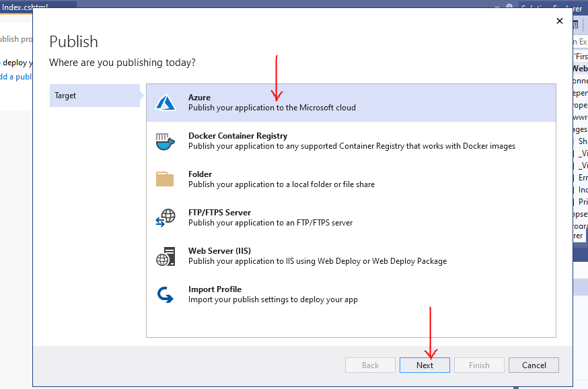Click the Docker images description text
This screenshot has width=588, height=389.
[x=352, y=146]
